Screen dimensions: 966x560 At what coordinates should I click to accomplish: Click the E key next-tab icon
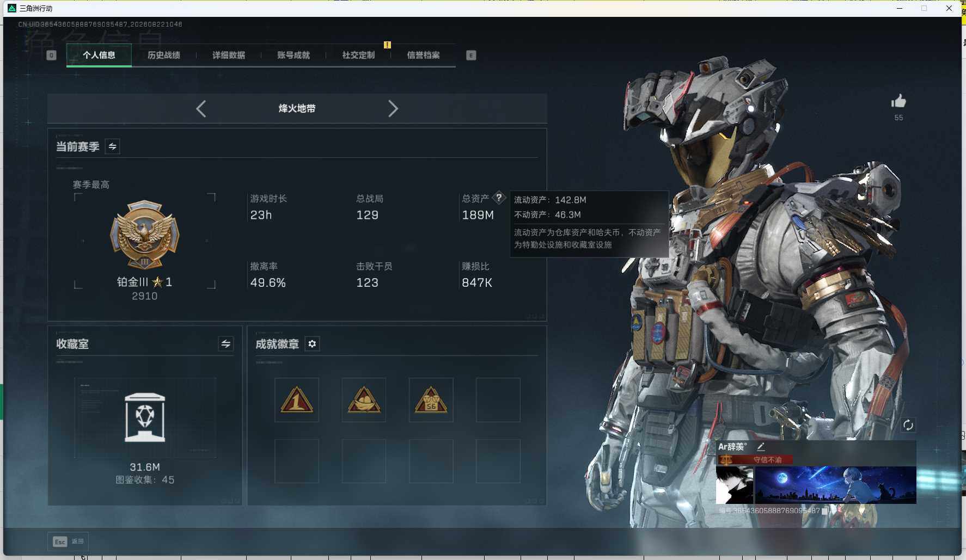point(471,55)
